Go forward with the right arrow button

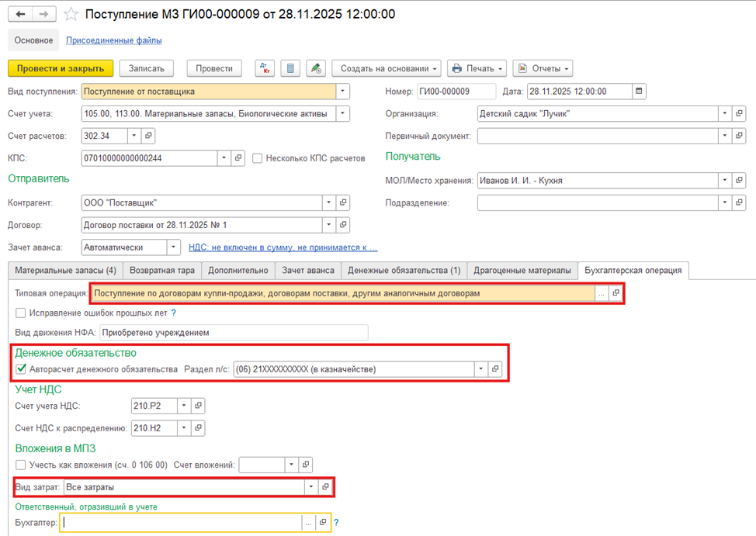point(44,14)
